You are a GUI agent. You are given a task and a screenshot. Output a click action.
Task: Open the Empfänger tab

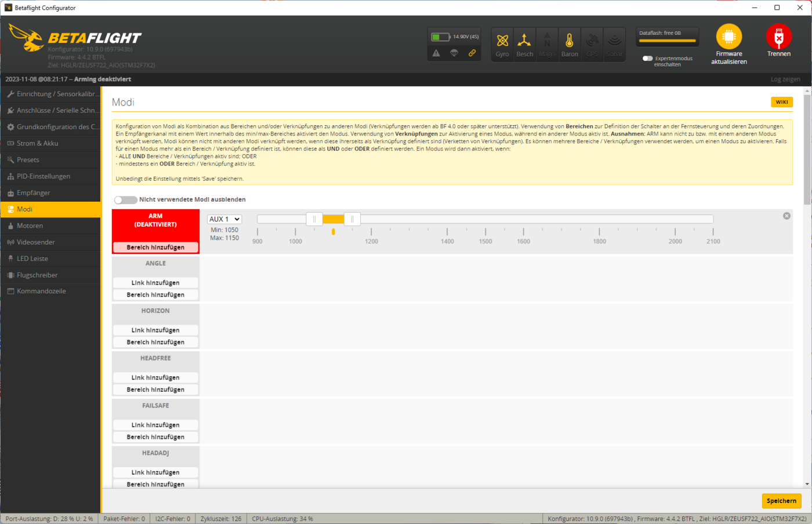click(x=33, y=192)
